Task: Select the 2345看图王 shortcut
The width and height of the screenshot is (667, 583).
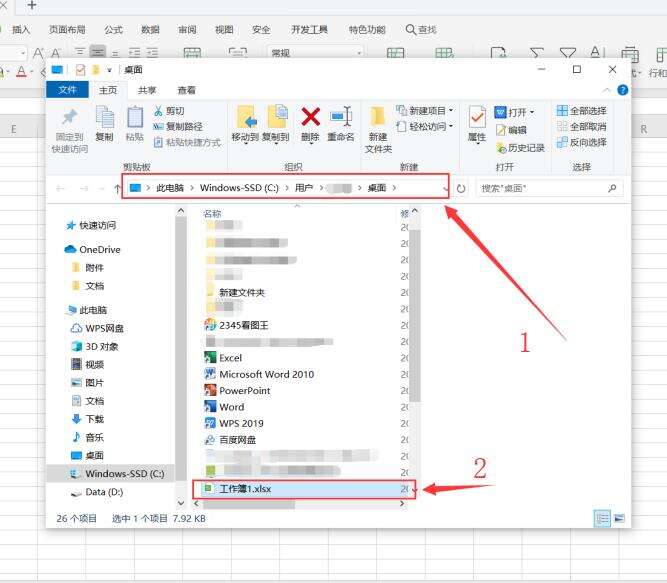Action: pos(237,325)
